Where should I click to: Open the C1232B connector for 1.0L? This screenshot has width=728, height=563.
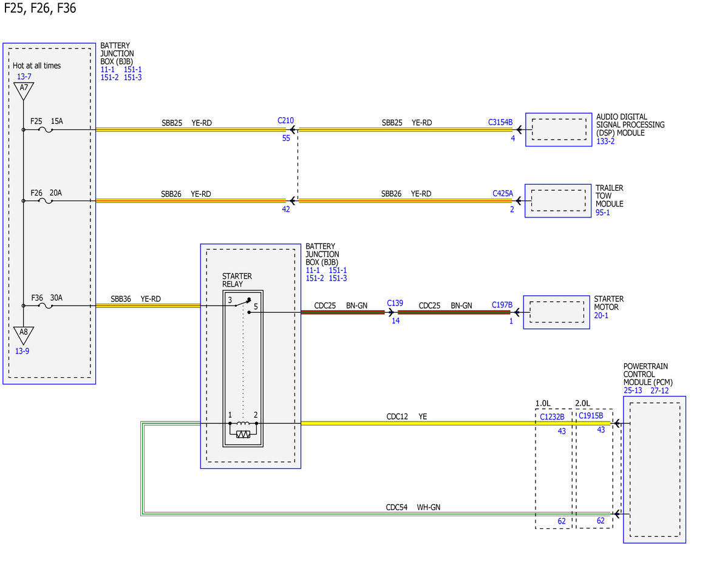click(x=551, y=417)
